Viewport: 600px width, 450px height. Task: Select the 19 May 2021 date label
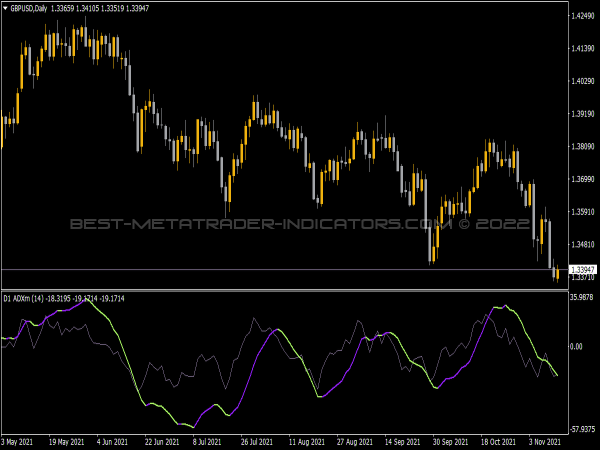[x=67, y=442]
